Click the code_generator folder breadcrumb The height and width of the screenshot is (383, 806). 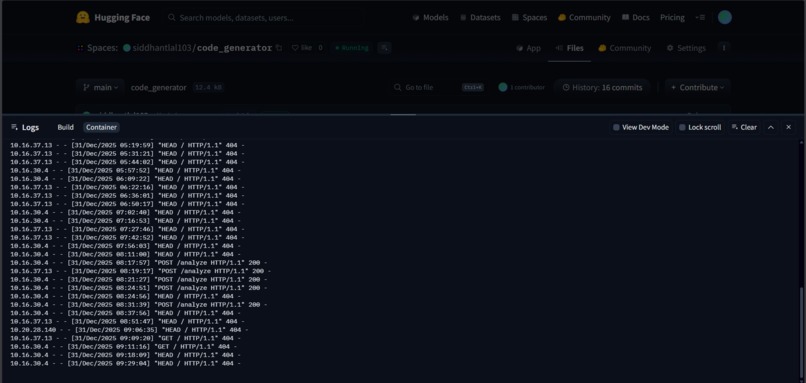pyautogui.click(x=158, y=87)
